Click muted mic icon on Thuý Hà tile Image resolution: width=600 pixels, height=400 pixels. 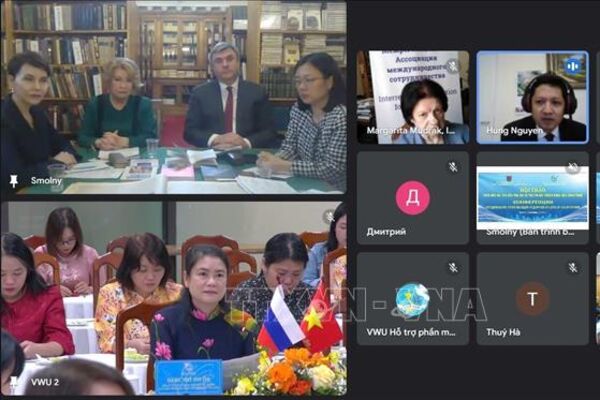click(573, 268)
